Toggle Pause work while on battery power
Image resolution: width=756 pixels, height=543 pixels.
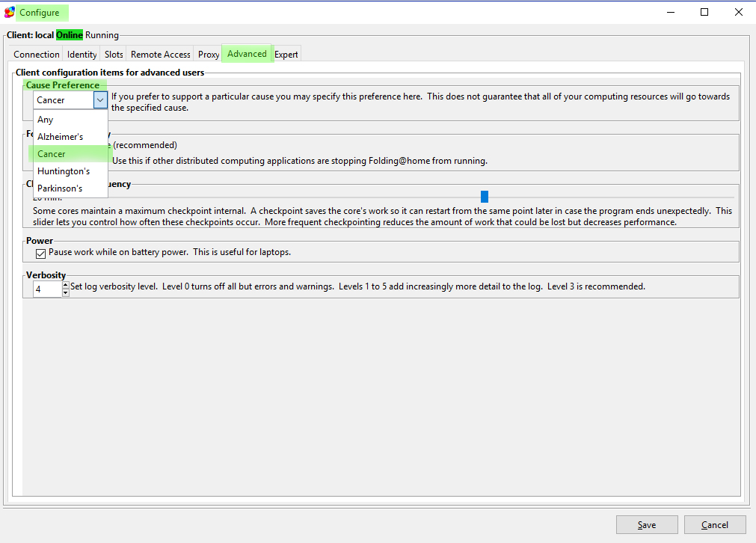(x=41, y=253)
